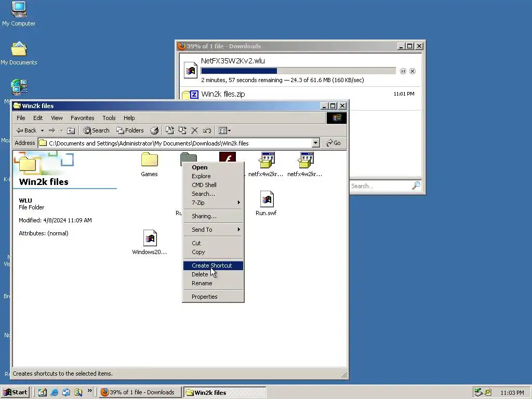
Task: Open My Documents desktop icon
Action: pyautogui.click(x=19, y=49)
